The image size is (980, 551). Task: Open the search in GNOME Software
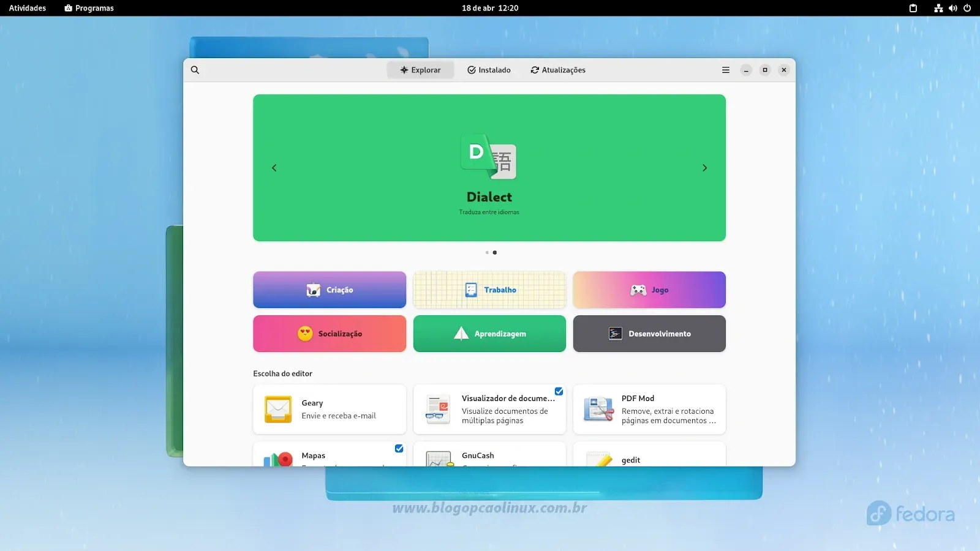(x=195, y=70)
